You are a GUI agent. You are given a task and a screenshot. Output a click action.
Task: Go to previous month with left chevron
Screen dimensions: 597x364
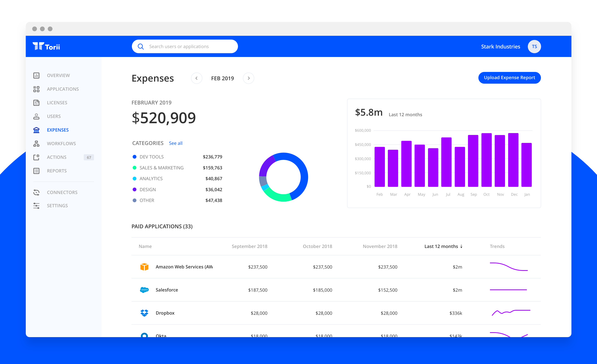[x=196, y=78]
